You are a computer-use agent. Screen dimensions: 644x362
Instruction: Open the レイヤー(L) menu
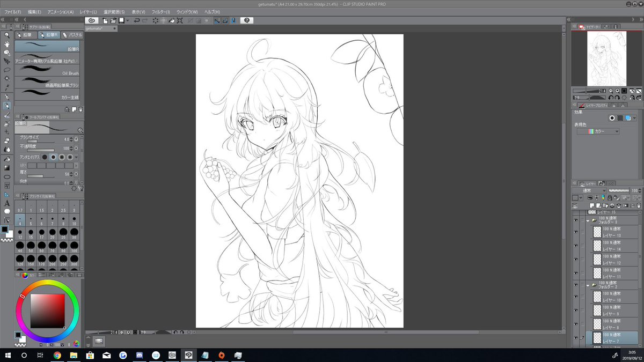point(88,11)
